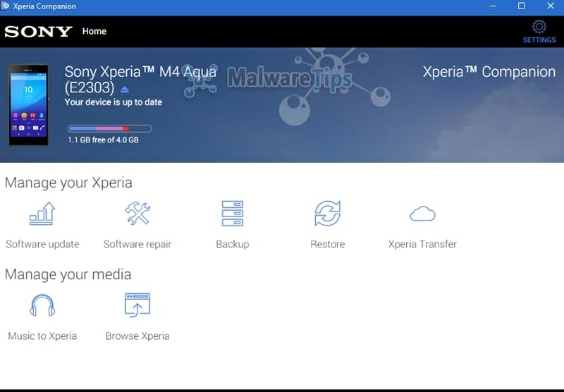Start a Backup of the device

tap(232, 214)
